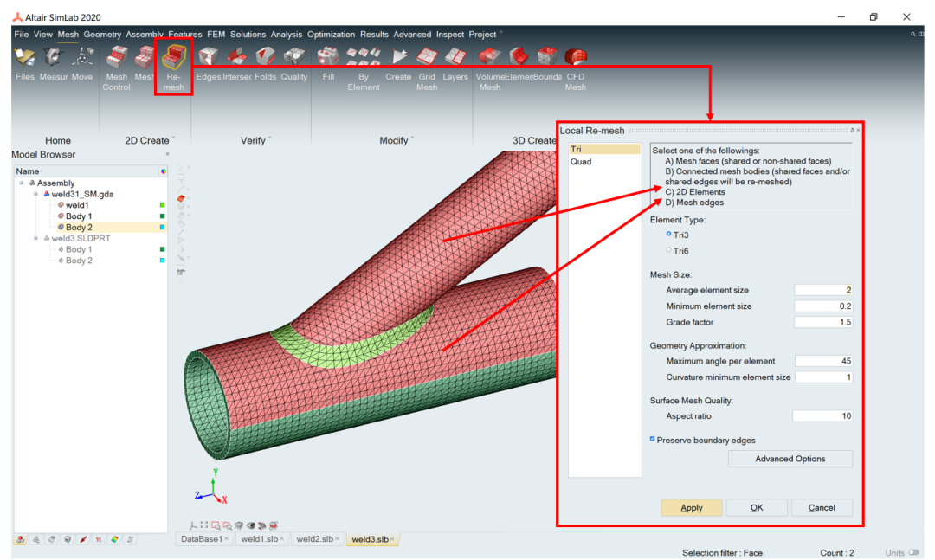The width and height of the screenshot is (935, 560).
Task: Click OK in Local Re-mesh
Action: (757, 507)
